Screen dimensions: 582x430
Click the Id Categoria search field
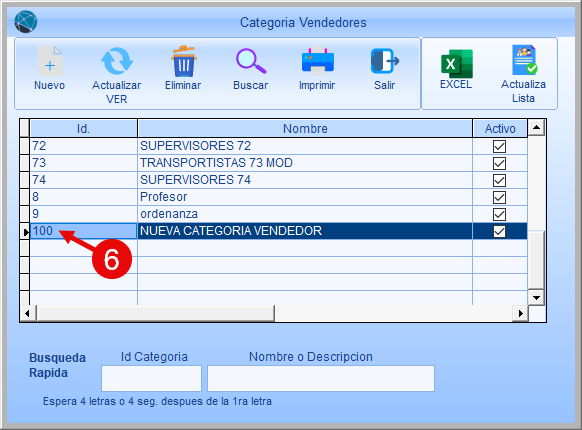[151, 378]
